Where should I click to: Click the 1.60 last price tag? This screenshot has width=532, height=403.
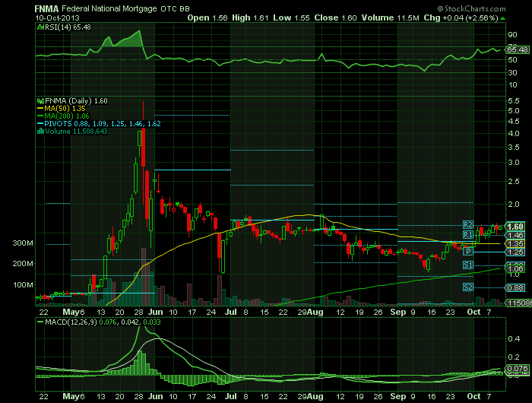click(515, 227)
